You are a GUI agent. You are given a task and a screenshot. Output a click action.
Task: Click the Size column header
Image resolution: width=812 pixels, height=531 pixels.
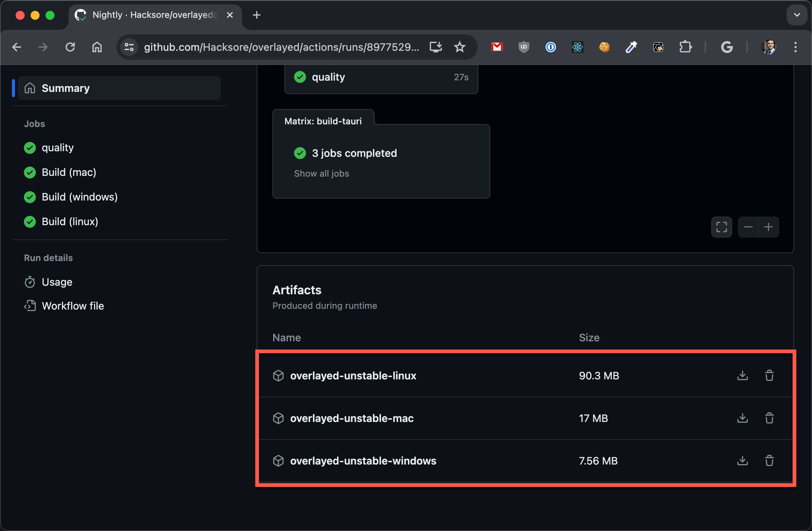click(x=589, y=338)
